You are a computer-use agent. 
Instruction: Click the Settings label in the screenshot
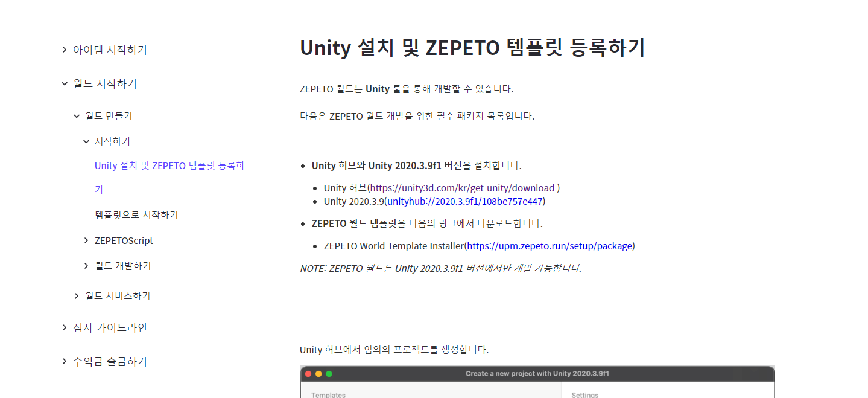[x=585, y=395]
